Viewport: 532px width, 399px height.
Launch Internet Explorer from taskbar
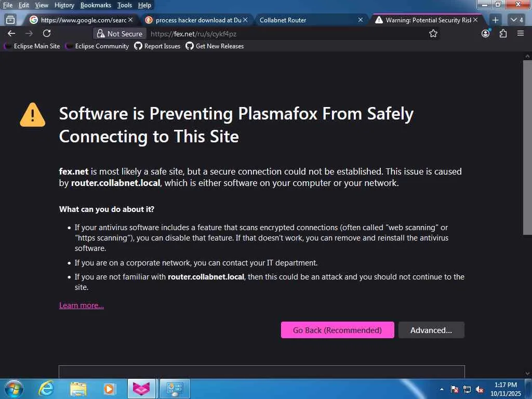click(x=46, y=389)
